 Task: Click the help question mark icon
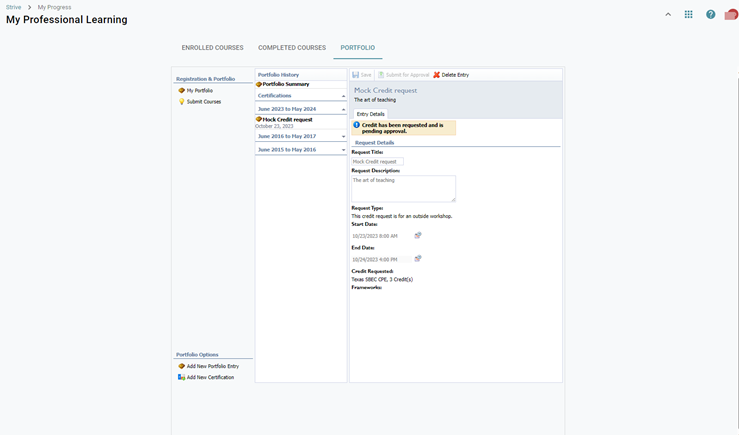tap(710, 15)
